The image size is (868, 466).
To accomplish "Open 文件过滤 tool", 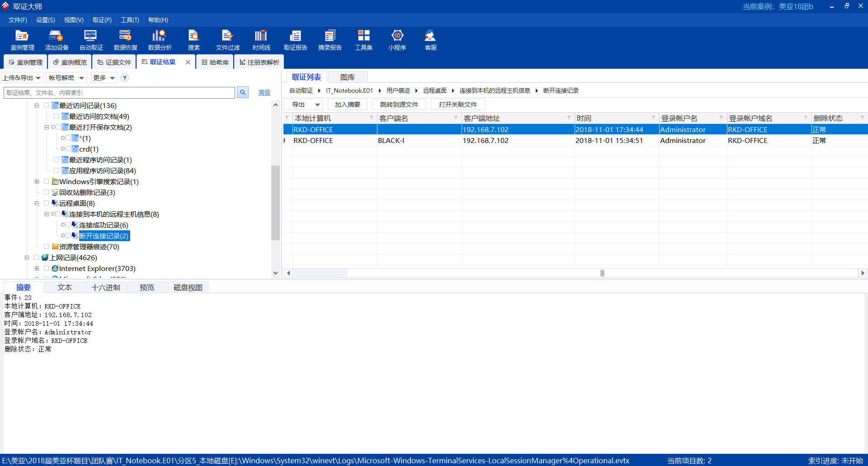I will pos(227,40).
